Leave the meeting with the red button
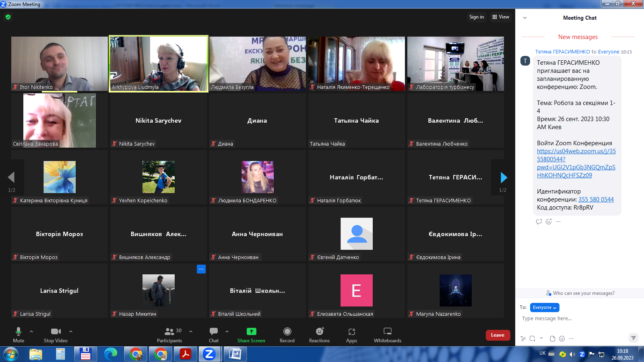644x362 pixels. 497,335
